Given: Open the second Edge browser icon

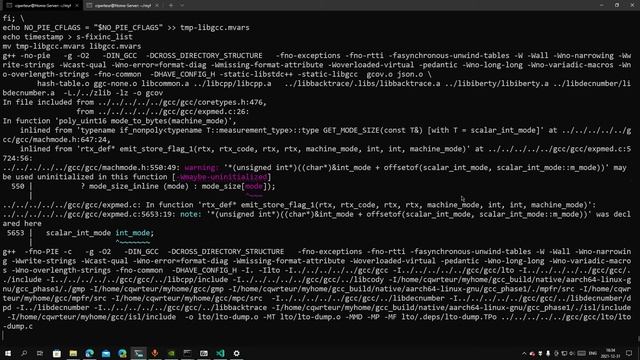Looking at the screenshot, I should click(122, 353).
